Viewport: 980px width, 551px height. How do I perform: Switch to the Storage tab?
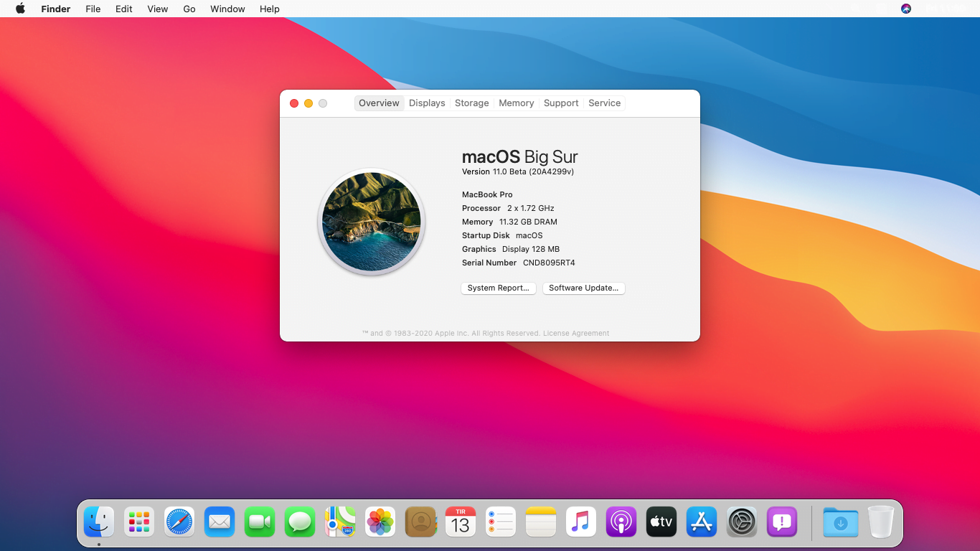click(x=471, y=103)
